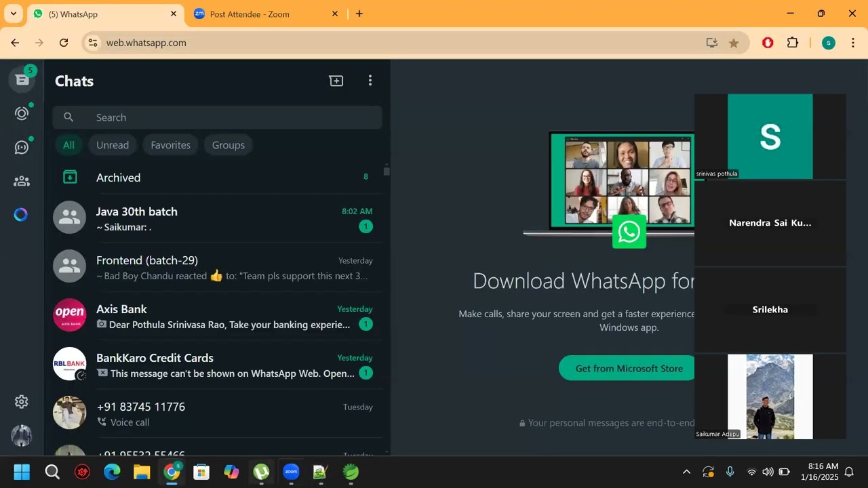Open the notifications bell icon
Screen dimensions: 868x488
[x=849, y=472]
